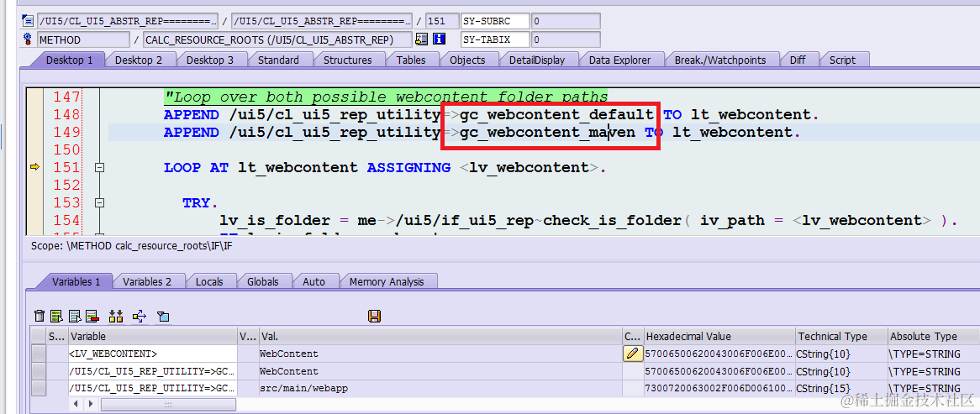
Task: Open the Tables tab
Action: click(x=411, y=60)
